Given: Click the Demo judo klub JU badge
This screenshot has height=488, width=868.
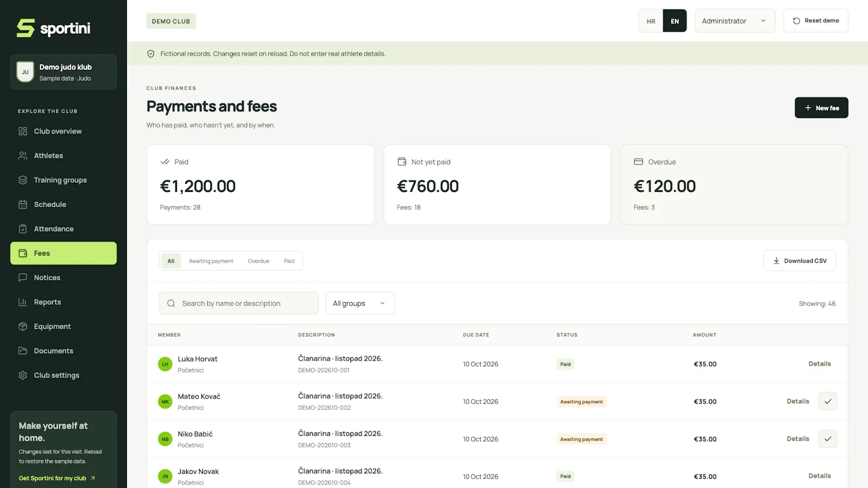Looking at the screenshot, I should pyautogui.click(x=25, y=72).
